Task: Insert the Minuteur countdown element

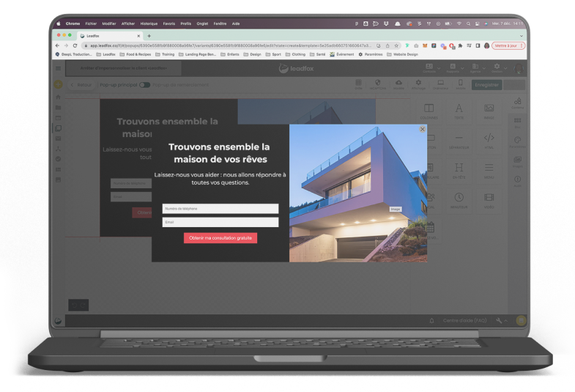Action: click(459, 201)
